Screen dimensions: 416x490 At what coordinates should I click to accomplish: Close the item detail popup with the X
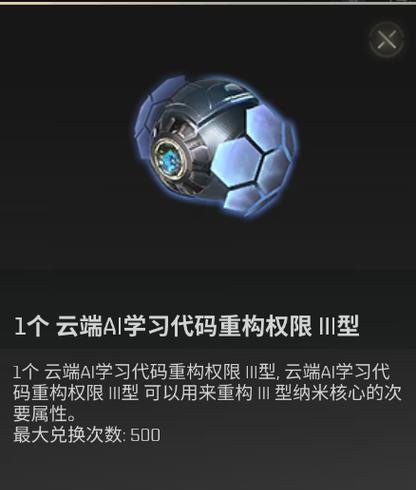[387, 40]
